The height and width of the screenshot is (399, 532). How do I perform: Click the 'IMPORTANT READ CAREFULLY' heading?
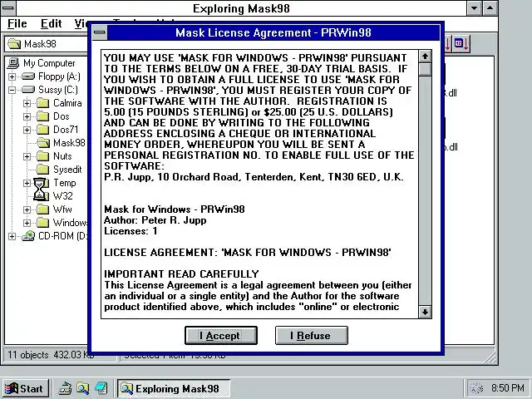pos(181,273)
